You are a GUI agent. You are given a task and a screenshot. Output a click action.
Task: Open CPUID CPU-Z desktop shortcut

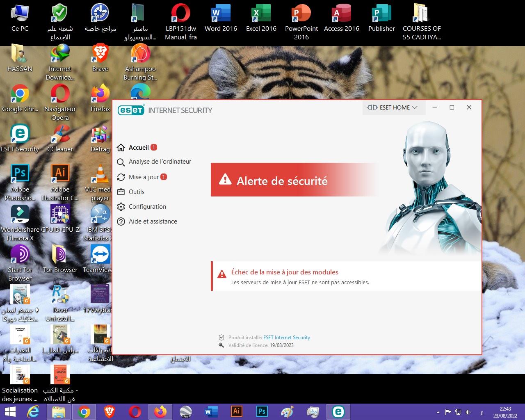60,219
